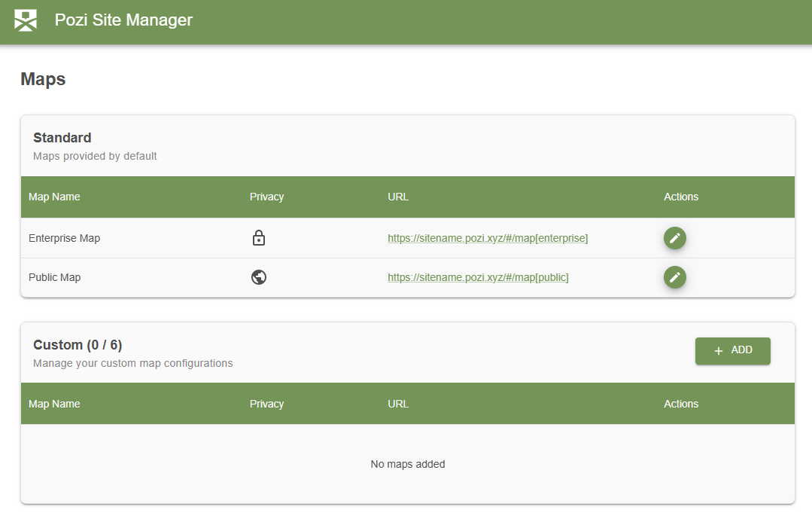812x522 pixels.
Task: Open the Public Map URL link
Action: coord(479,277)
